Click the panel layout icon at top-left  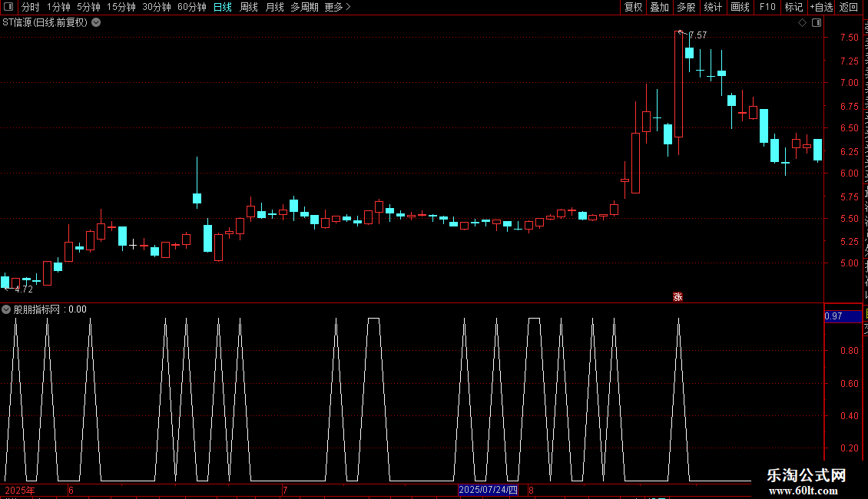(8, 7)
